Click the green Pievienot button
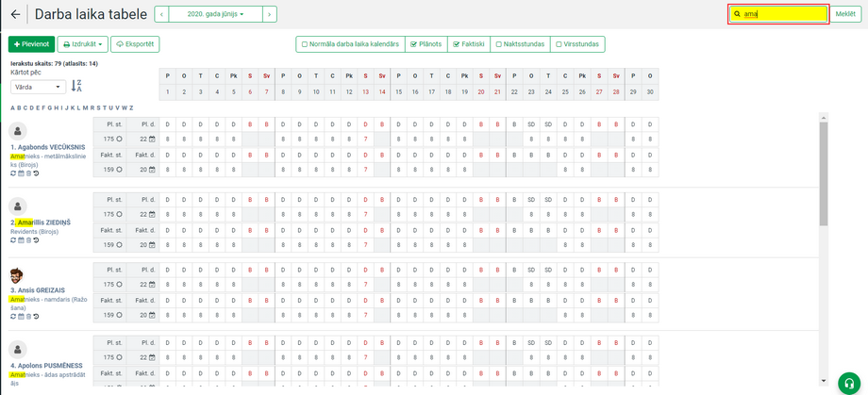 (x=31, y=44)
